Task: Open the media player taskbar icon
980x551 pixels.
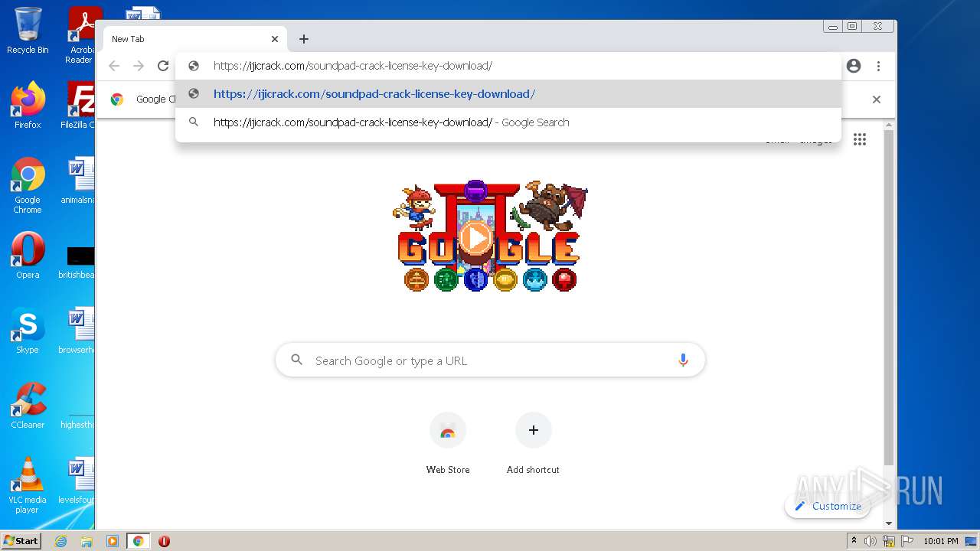Action: pyautogui.click(x=113, y=541)
